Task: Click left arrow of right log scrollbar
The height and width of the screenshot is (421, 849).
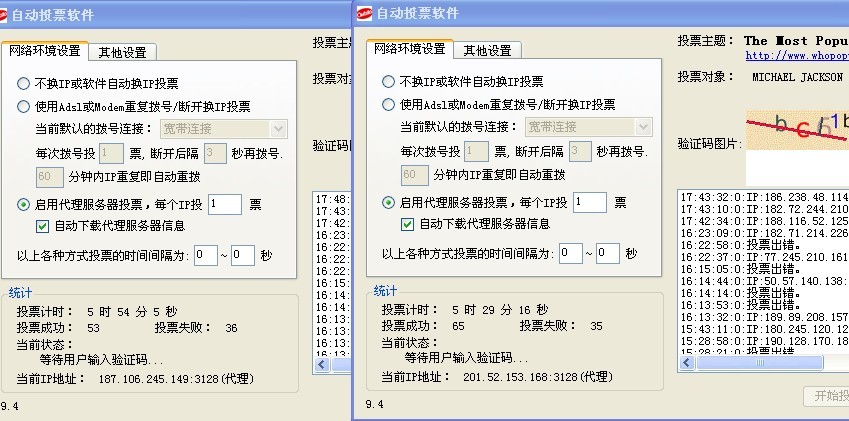Action: tap(687, 363)
